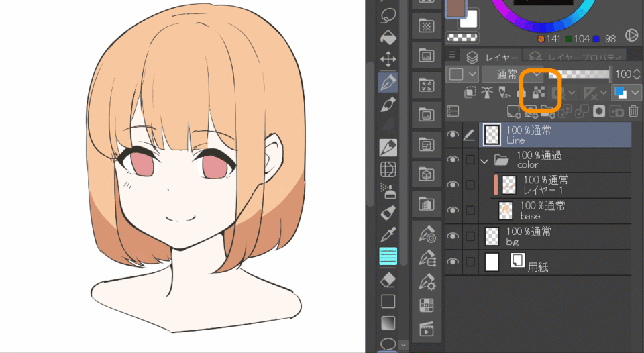This screenshot has height=353, width=644.
Task: Select the transparent checkered color swatch
Action: click(x=462, y=38)
